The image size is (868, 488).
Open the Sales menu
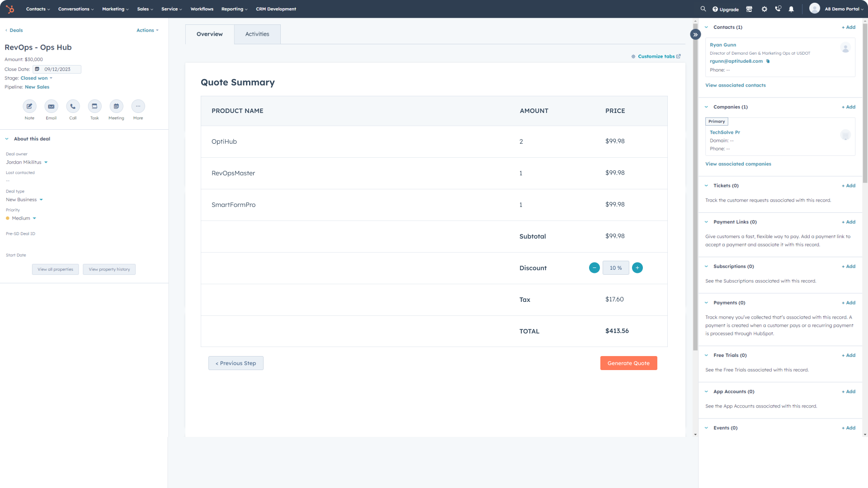[x=145, y=9]
